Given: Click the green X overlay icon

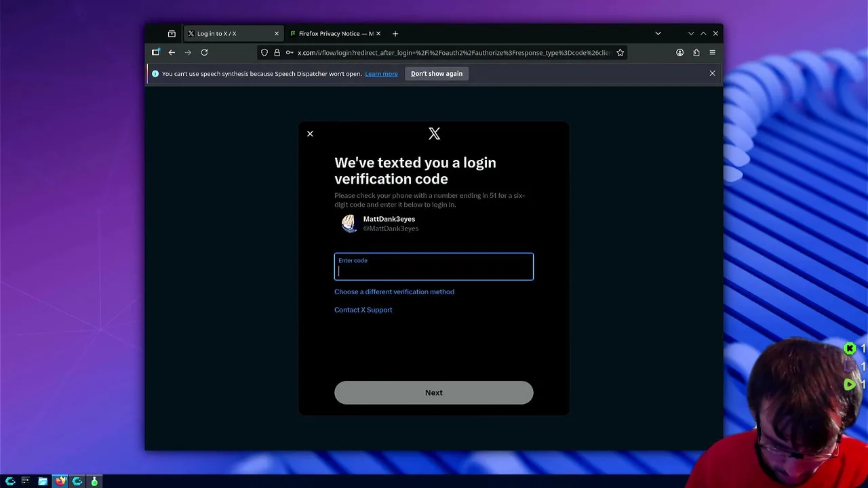Looking at the screenshot, I should point(850,348).
